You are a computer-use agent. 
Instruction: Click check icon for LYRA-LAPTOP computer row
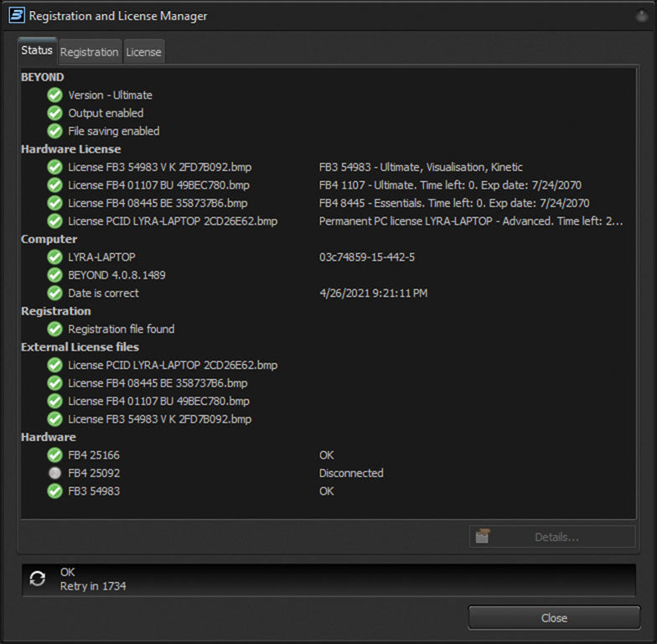pos(55,257)
